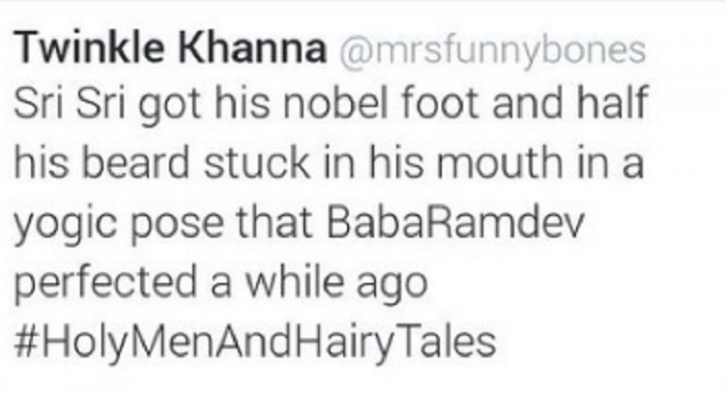Click the word "mouth" in the tweet

pyautogui.click(x=500, y=162)
